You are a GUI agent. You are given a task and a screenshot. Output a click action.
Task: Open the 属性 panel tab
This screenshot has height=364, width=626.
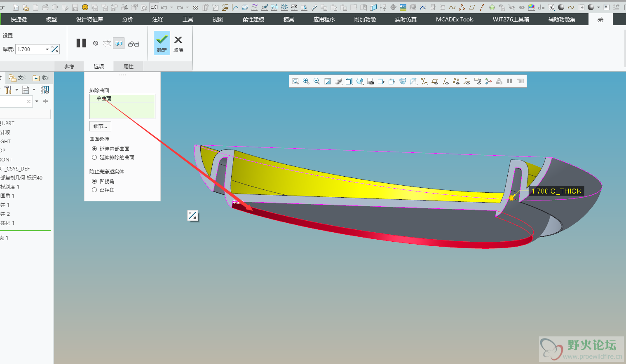129,66
